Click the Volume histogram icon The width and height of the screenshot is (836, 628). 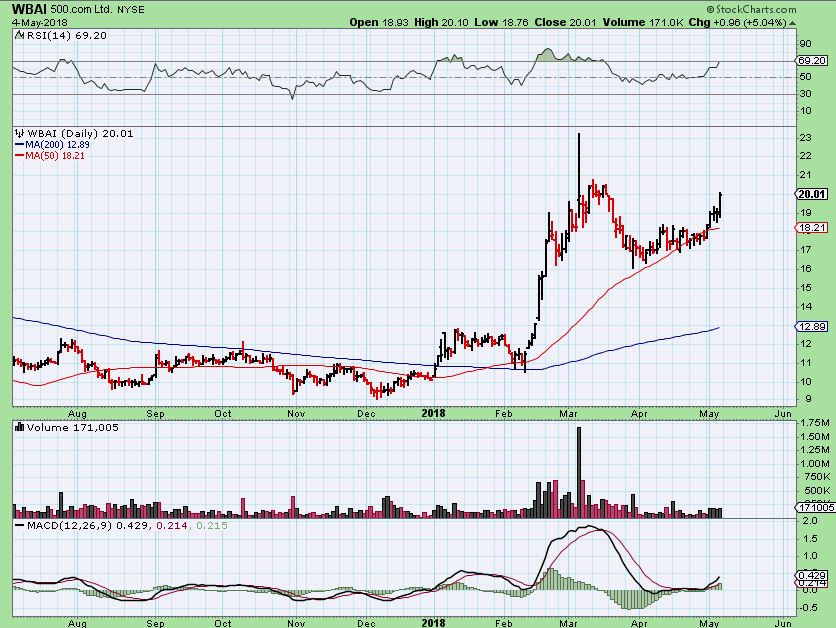pyautogui.click(x=20, y=427)
